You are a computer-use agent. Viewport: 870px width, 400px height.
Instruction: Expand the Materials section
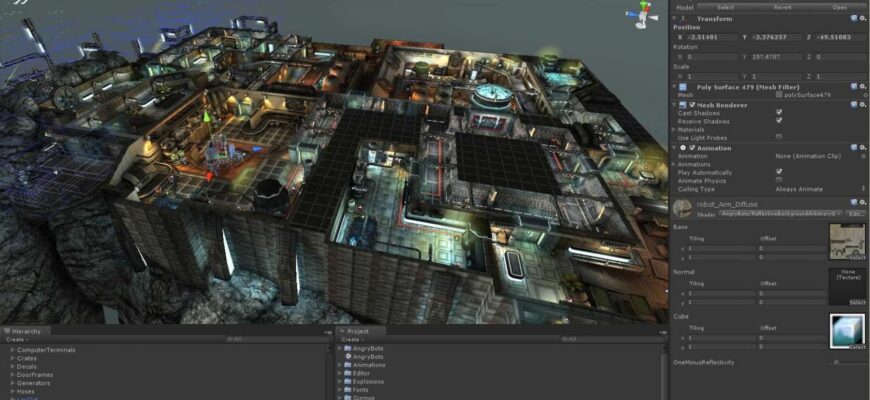pyautogui.click(x=674, y=129)
